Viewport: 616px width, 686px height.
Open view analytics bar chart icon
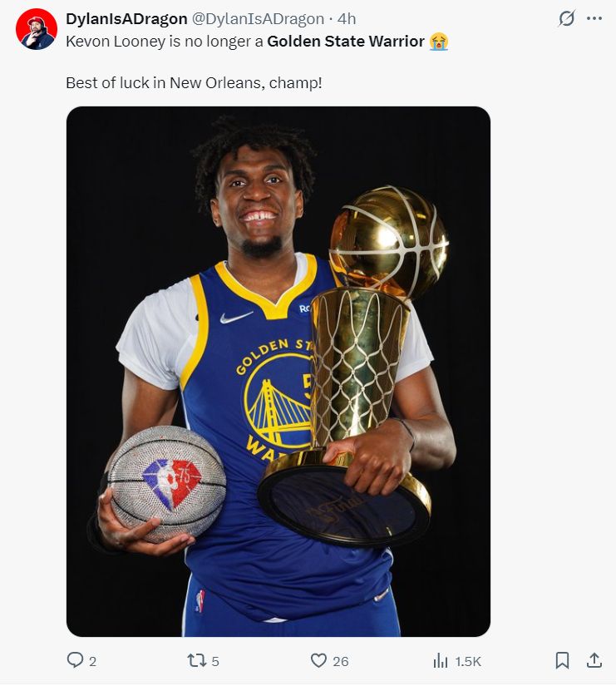(441, 660)
